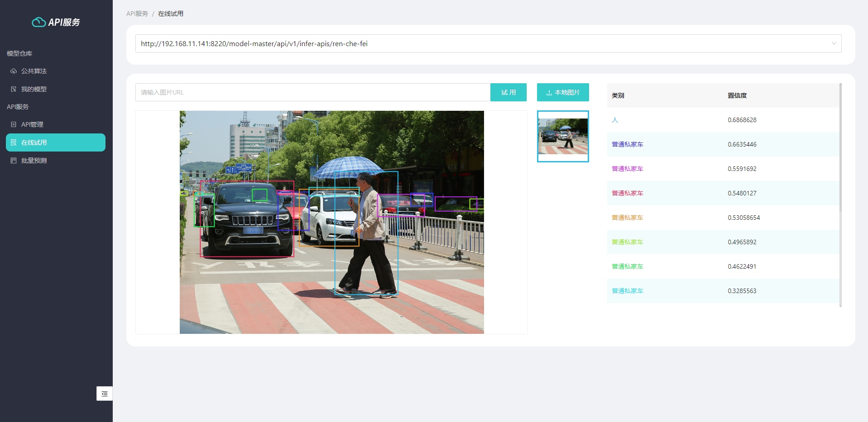Open the API URL dropdown selector
Viewport: 868px width, 422px height.
pyautogui.click(x=488, y=43)
